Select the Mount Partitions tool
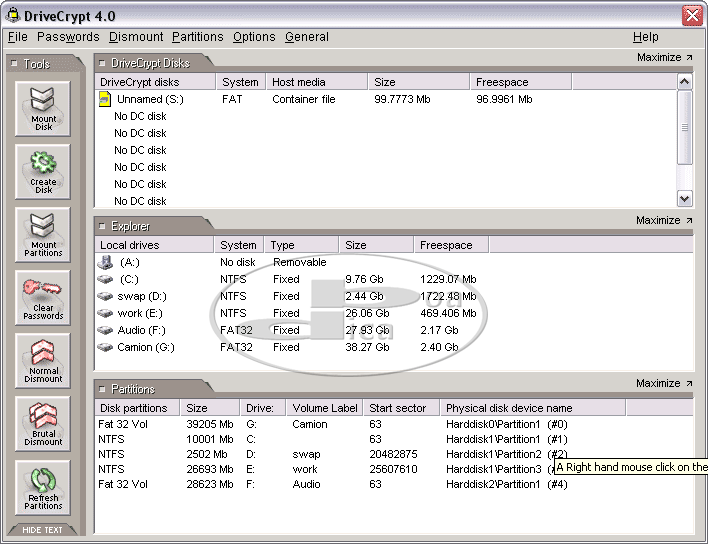The height and width of the screenshot is (544, 708). tap(43, 234)
